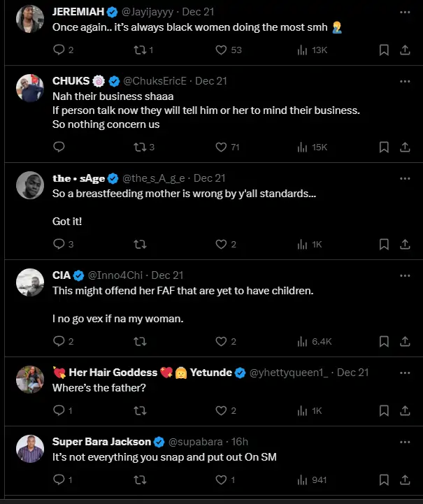Click the Dec 21 timestamp on CIA's tweet

167,275
